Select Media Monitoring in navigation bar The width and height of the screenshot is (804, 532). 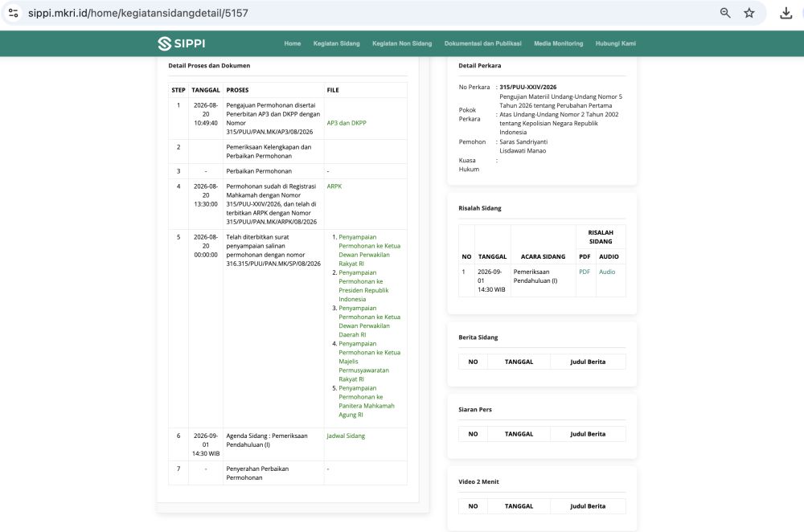[x=559, y=43]
